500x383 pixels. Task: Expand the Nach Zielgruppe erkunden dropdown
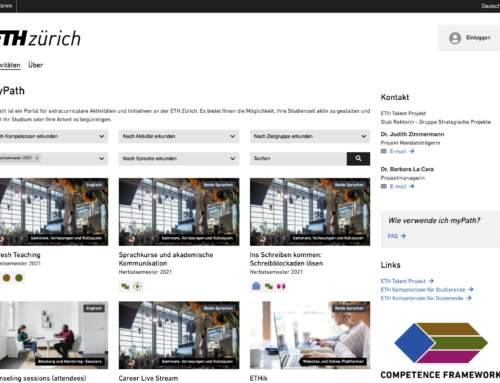point(310,136)
